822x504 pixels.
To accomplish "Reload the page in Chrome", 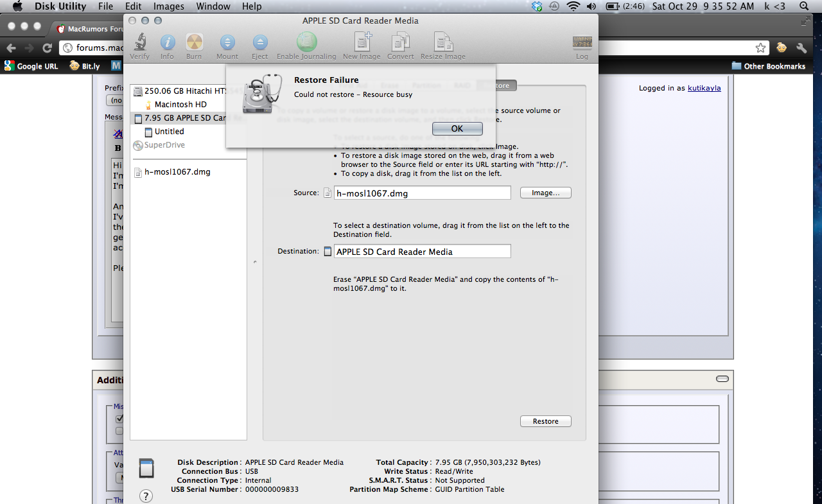I will pyautogui.click(x=47, y=48).
